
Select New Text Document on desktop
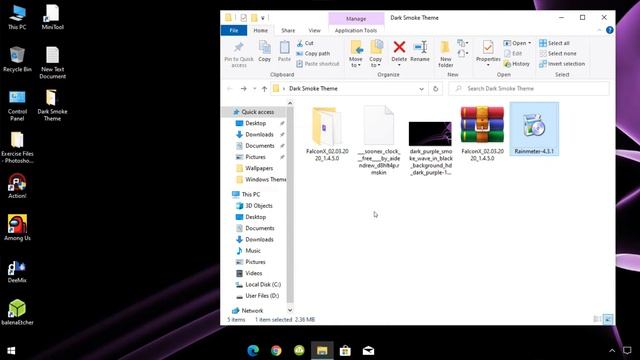pyautogui.click(x=53, y=63)
